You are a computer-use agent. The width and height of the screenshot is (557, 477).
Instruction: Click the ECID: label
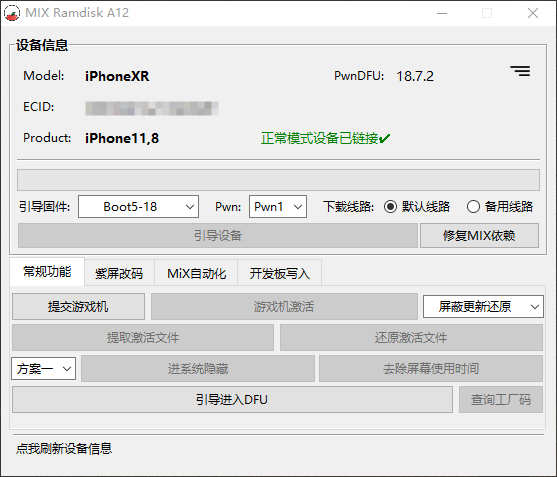(x=39, y=107)
